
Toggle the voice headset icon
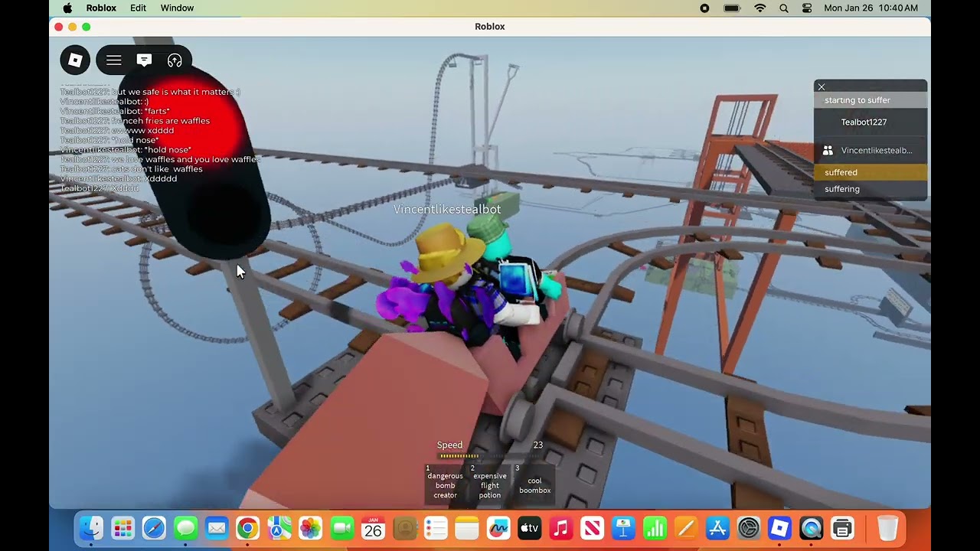click(x=175, y=60)
